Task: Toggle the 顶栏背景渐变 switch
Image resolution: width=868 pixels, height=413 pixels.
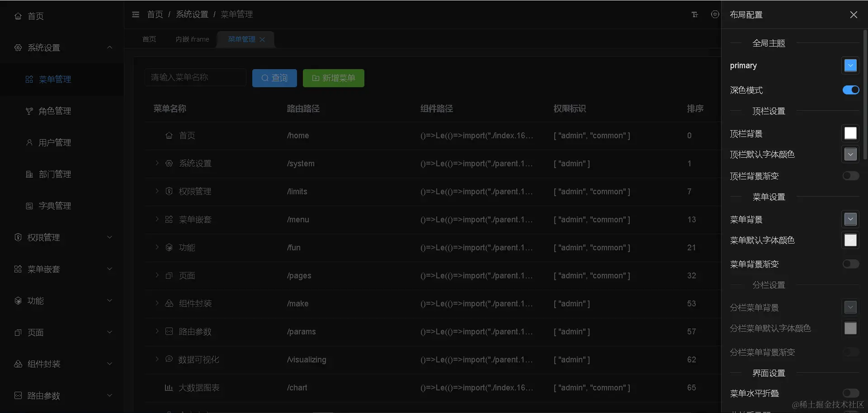Action: (x=851, y=176)
